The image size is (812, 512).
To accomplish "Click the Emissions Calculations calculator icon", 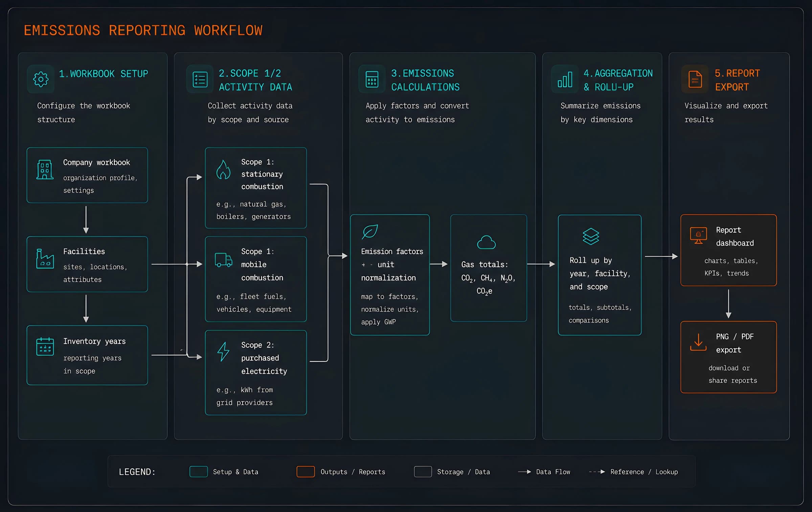I will point(372,79).
